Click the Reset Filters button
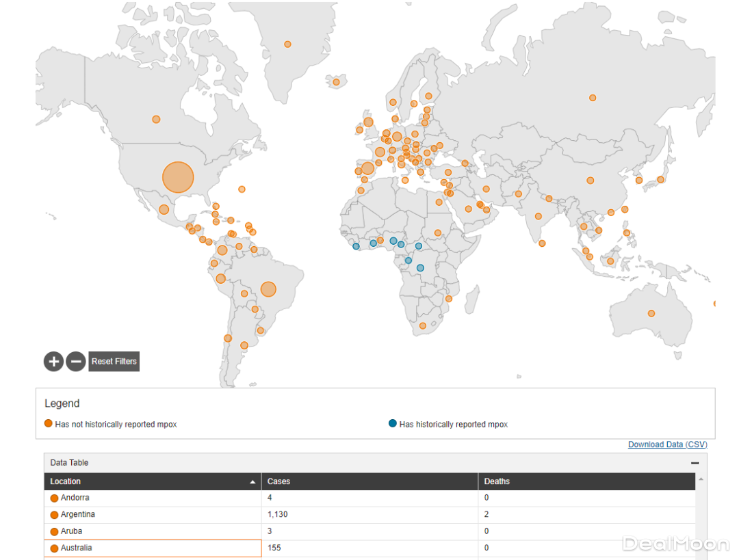Viewport: 739px width, 560px height. tap(114, 361)
